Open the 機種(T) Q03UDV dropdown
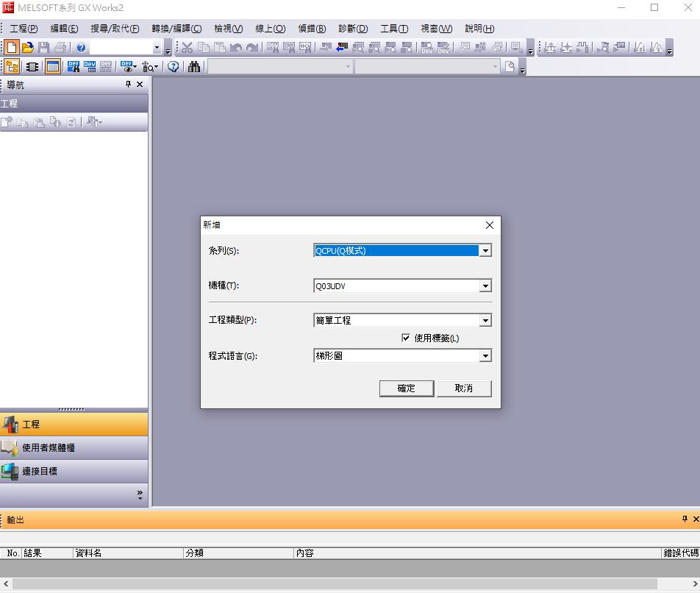Screen dimensions: 700x593 [485, 285]
